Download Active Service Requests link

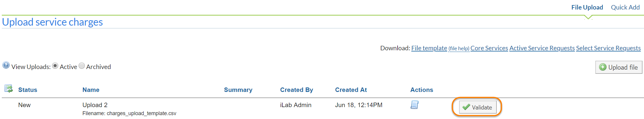click(x=542, y=48)
